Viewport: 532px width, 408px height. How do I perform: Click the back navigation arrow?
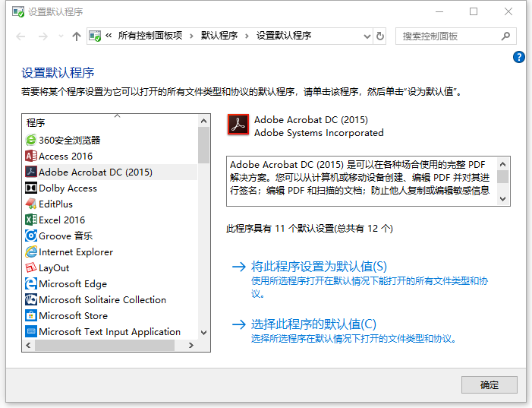click(x=20, y=36)
